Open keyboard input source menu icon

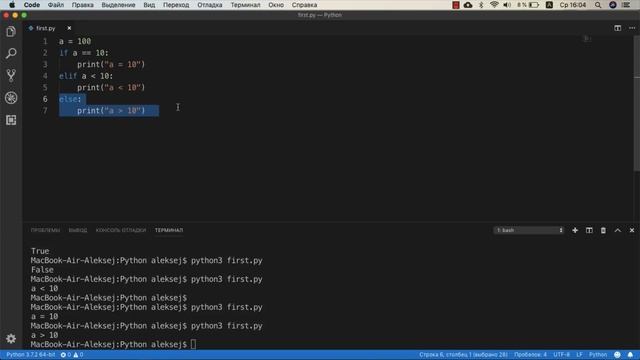[x=549, y=5]
